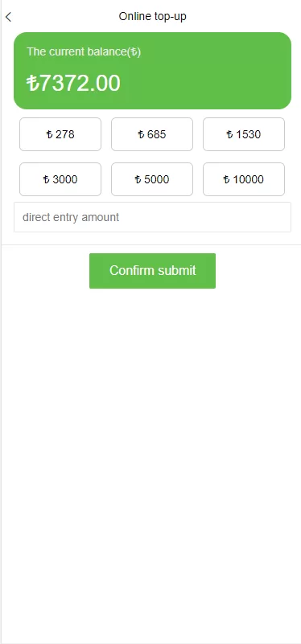The width and height of the screenshot is (301, 644).
Task: Select the ₺ 3000 top-up amount
Action: (60, 179)
